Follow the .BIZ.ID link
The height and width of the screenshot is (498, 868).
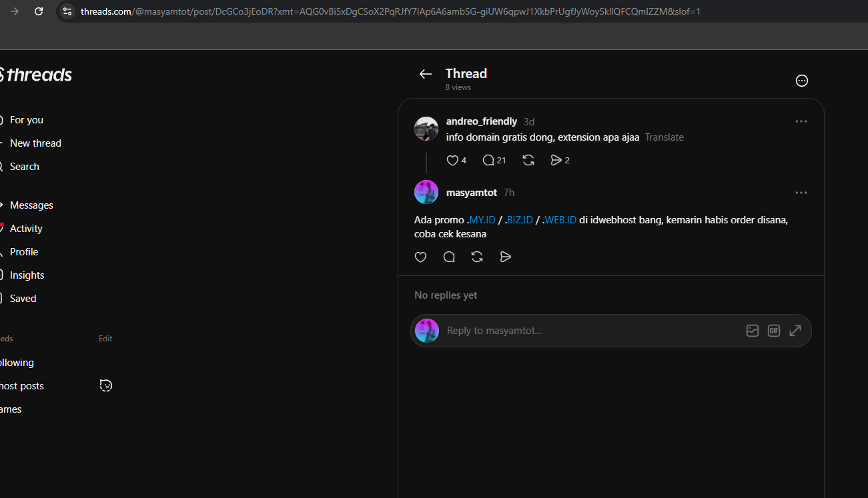coord(518,220)
